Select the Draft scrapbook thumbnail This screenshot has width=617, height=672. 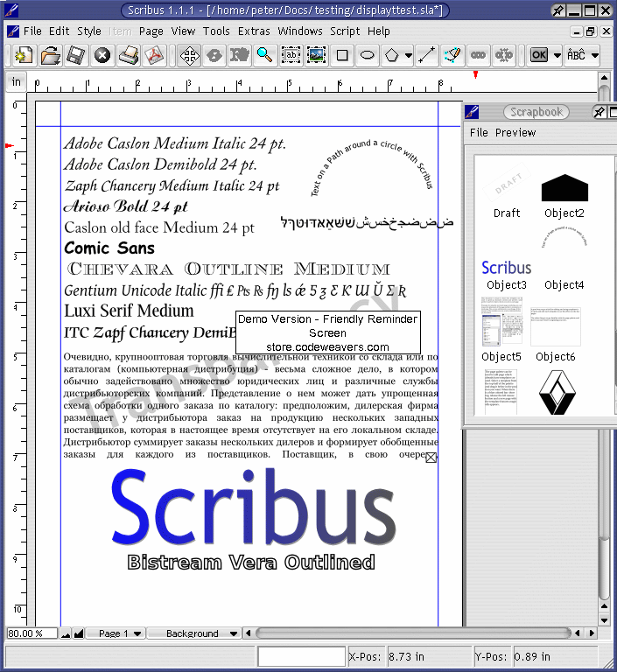507,191
